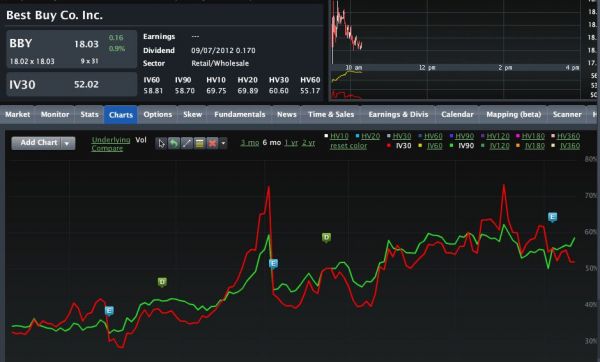
Task: Click the dividend date 09/07/2012 0.170
Action: [223, 51]
